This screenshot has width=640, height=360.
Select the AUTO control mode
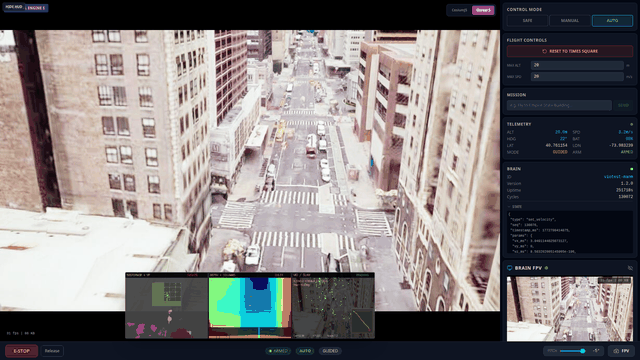pos(612,20)
